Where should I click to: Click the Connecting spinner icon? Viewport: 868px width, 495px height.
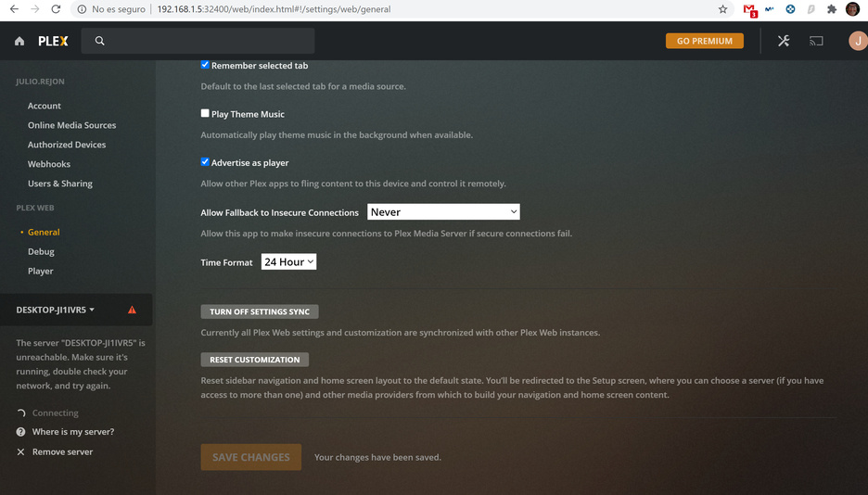click(x=21, y=413)
